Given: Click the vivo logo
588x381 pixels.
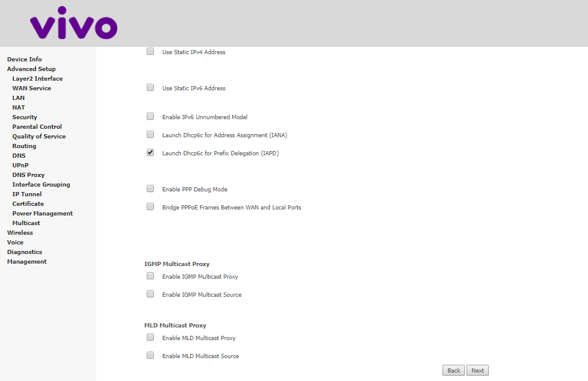Looking at the screenshot, I should (x=73, y=22).
